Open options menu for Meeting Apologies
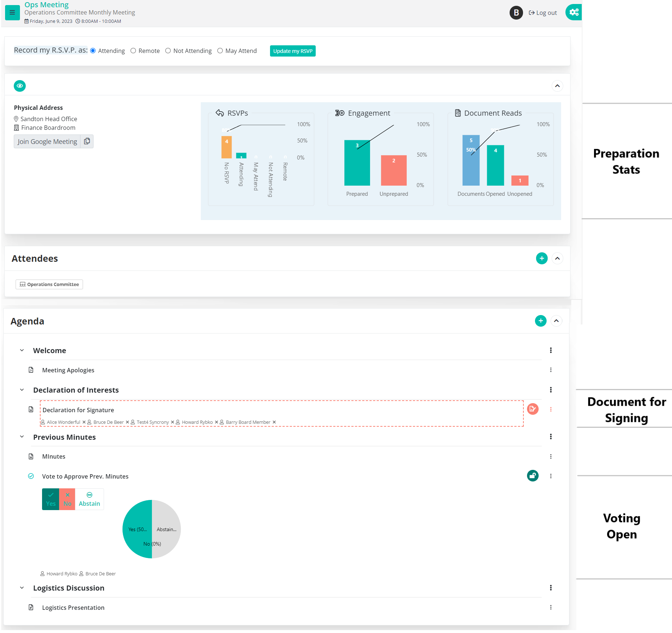 click(x=551, y=370)
